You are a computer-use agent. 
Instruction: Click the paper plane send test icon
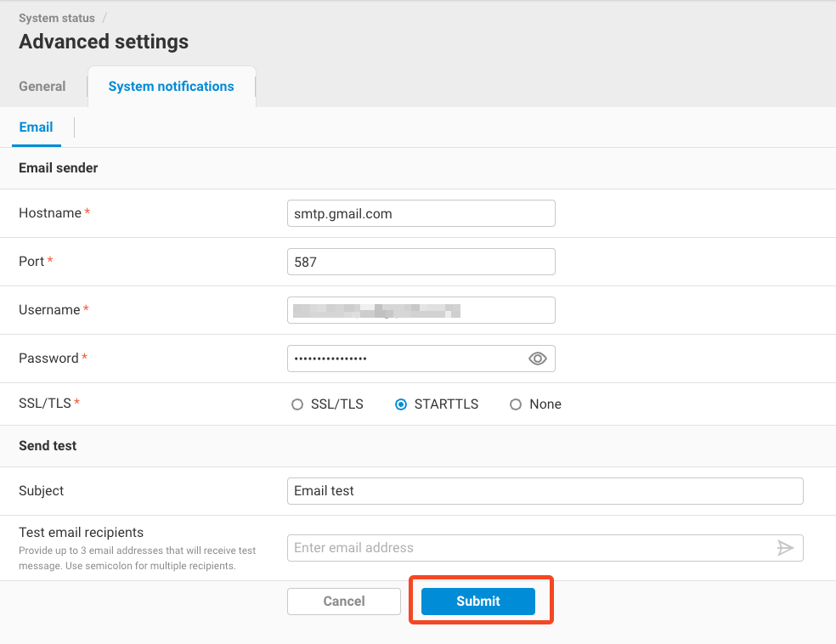785,548
